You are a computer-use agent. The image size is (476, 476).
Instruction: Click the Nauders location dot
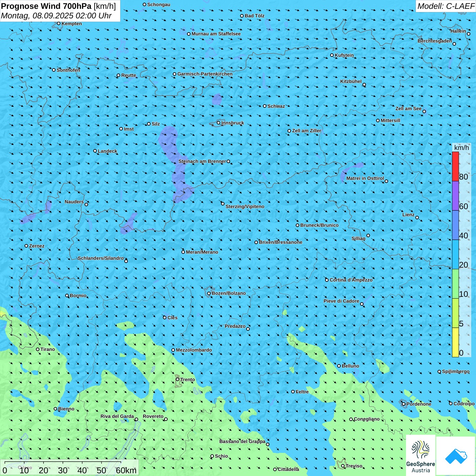point(86,204)
